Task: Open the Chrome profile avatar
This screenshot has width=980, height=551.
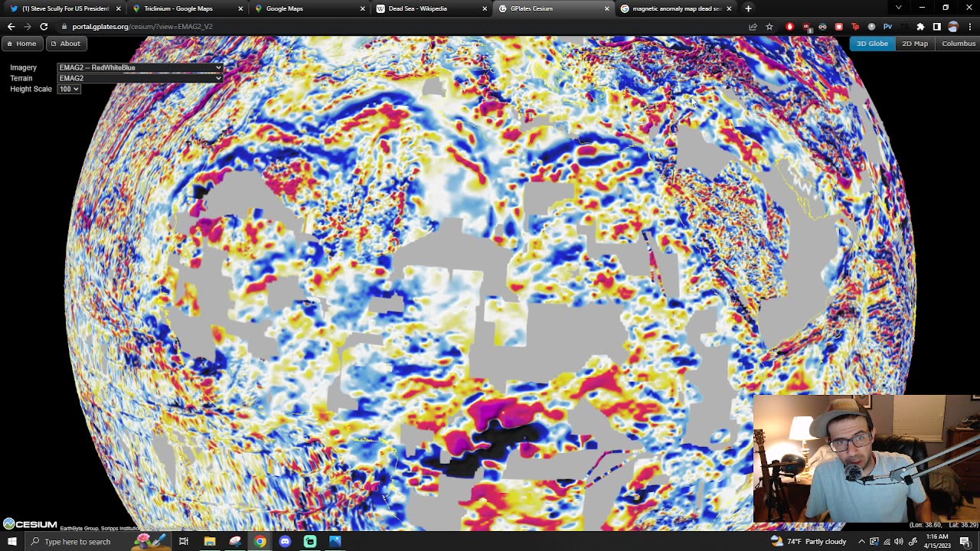Action: tap(952, 27)
